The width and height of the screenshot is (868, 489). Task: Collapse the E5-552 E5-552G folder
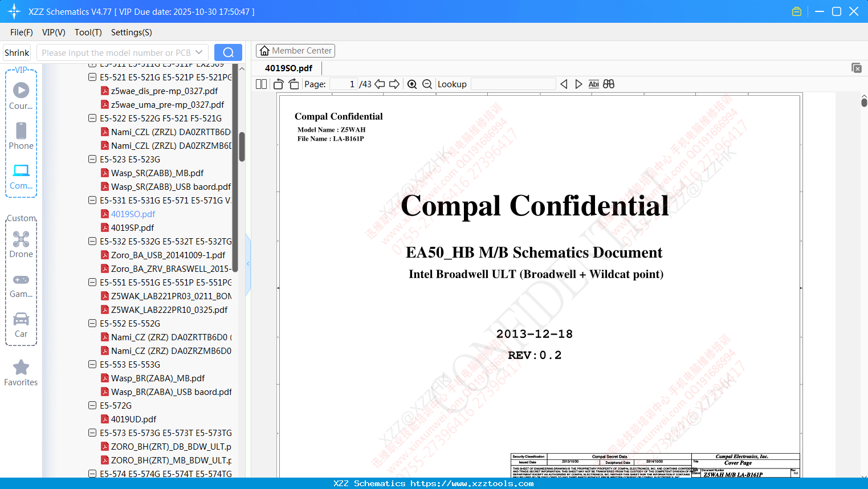tap(92, 323)
